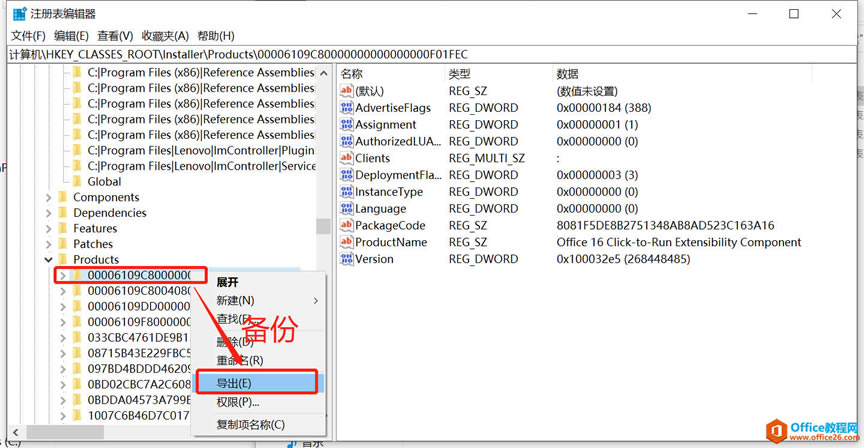Click the registry path address bar

[400, 54]
